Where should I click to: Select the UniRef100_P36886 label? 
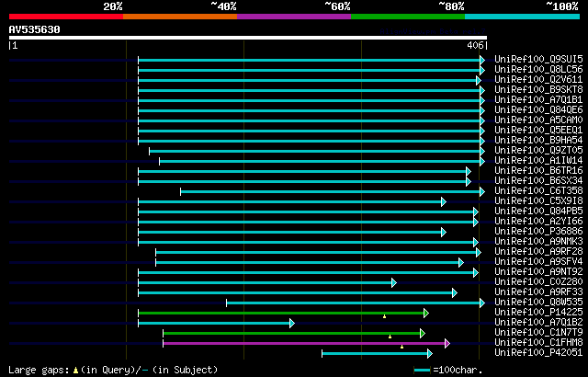(538, 232)
